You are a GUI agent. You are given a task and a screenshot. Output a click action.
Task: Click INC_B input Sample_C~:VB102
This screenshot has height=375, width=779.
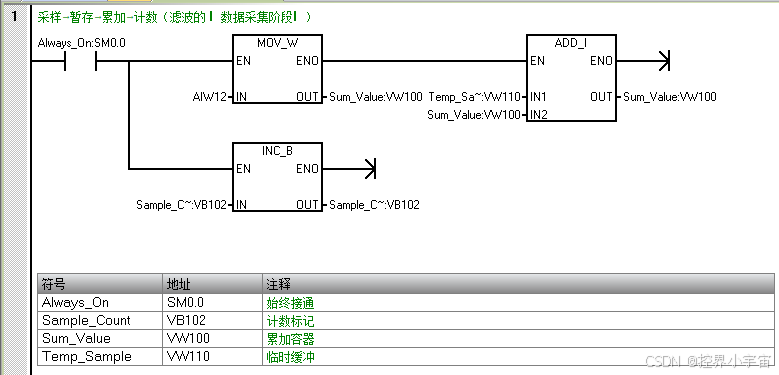click(x=181, y=205)
